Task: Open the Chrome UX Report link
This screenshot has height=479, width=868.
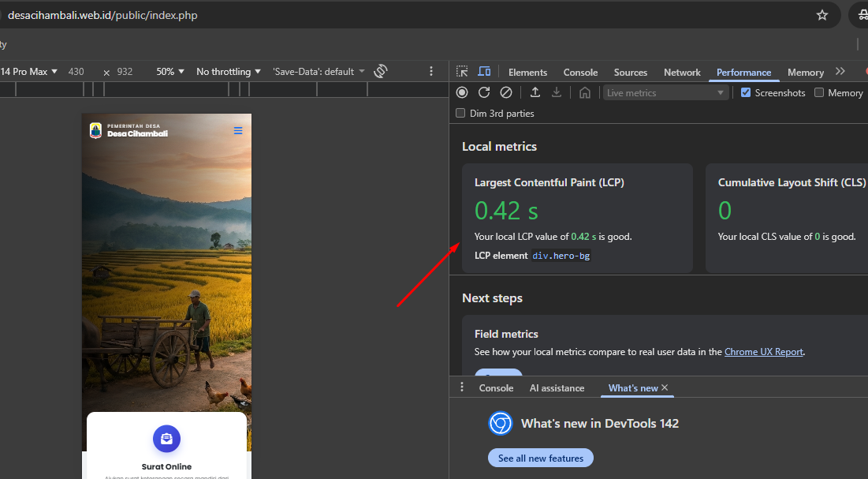Action: [x=763, y=352]
